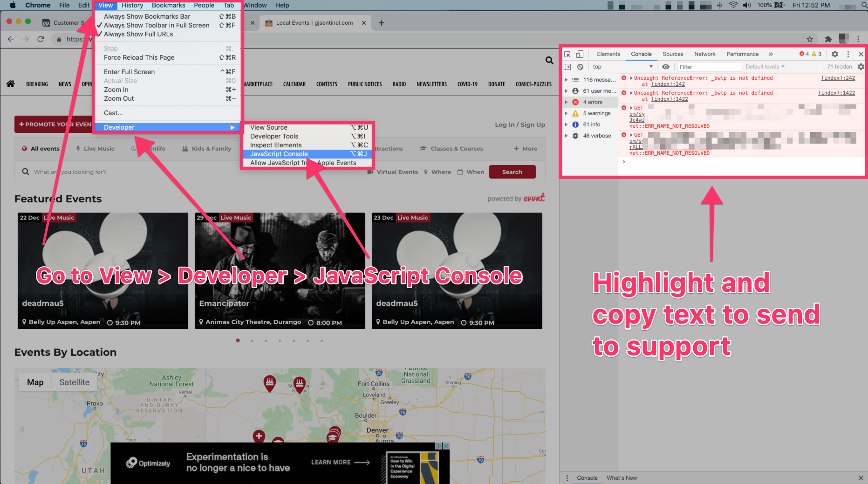Close the bottom DevTools drawer
The width and height of the screenshot is (868, 484).
point(861,478)
